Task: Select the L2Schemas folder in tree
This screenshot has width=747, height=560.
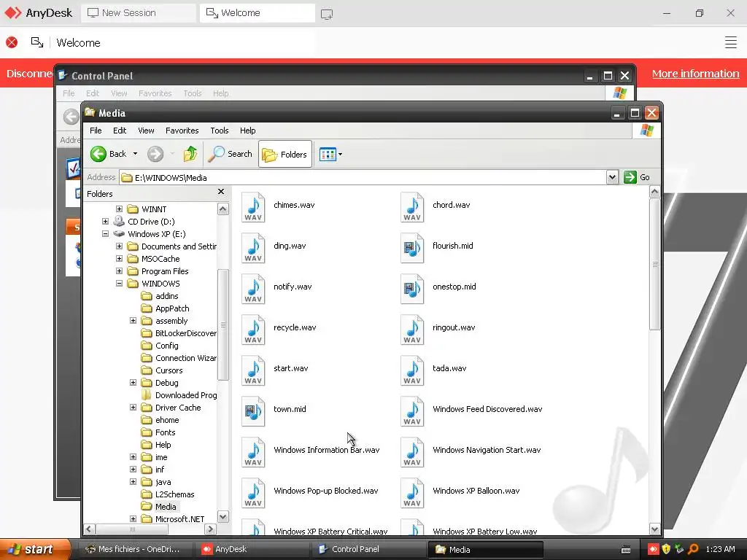Action: pyautogui.click(x=174, y=494)
